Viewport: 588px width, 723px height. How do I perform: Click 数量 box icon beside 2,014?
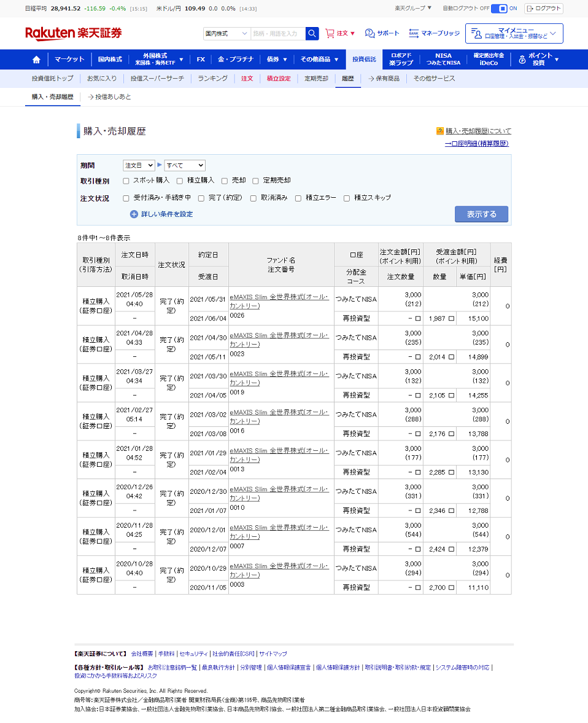[452, 357]
